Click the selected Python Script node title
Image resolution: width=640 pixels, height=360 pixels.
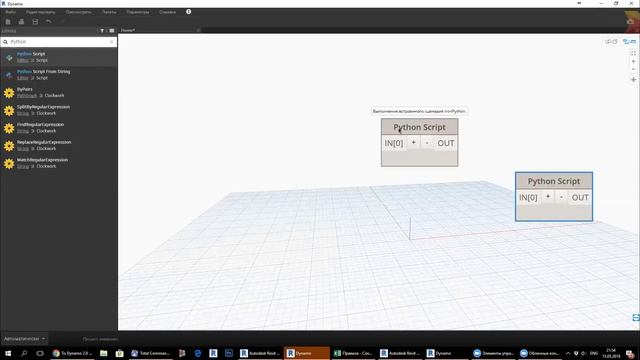click(553, 181)
